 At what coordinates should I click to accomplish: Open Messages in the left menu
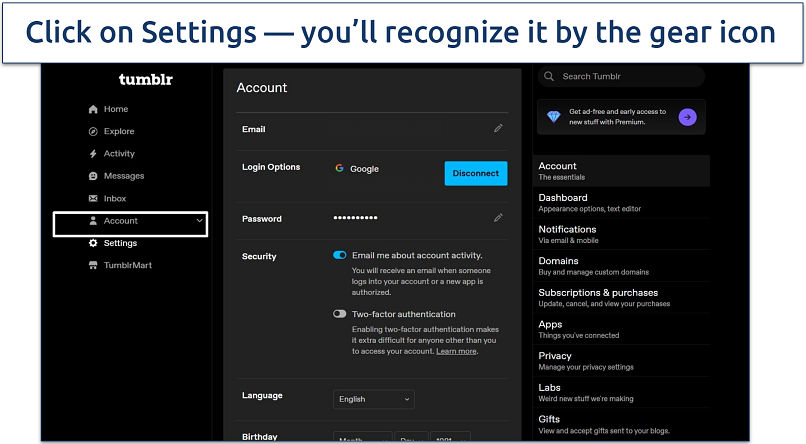[x=124, y=176]
